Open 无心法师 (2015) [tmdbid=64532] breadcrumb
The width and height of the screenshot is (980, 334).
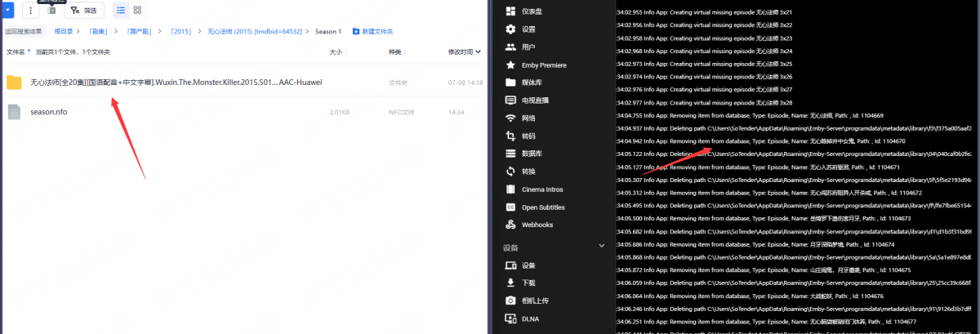254,31
